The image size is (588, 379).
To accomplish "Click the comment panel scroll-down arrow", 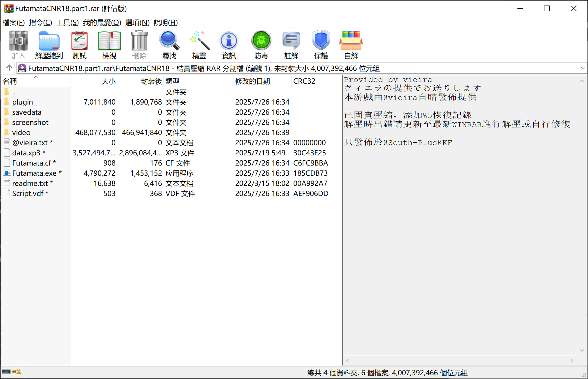I will point(582,351).
